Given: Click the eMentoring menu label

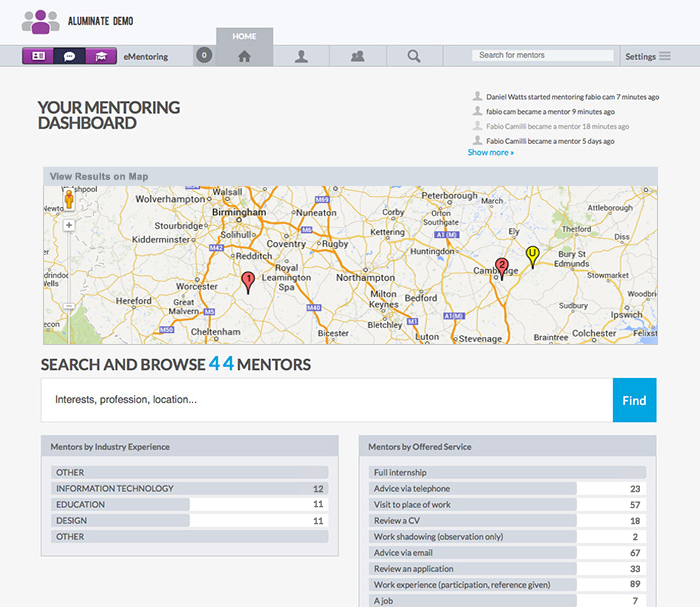Looking at the screenshot, I should (145, 57).
